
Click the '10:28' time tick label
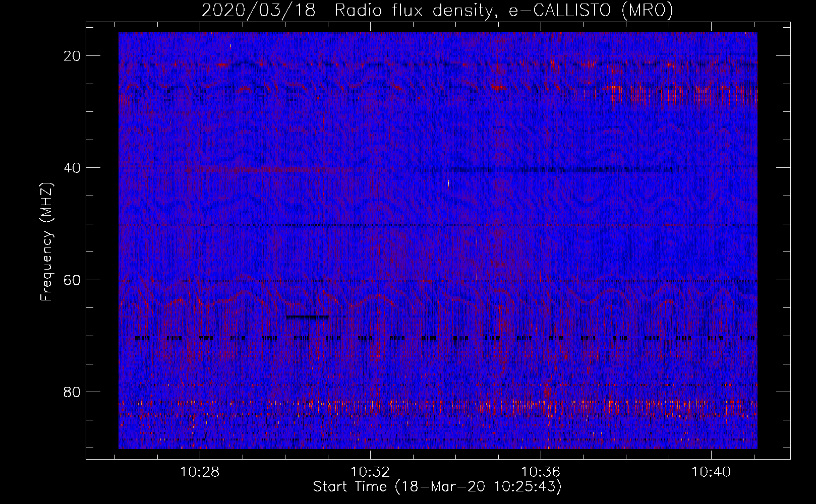(x=200, y=472)
